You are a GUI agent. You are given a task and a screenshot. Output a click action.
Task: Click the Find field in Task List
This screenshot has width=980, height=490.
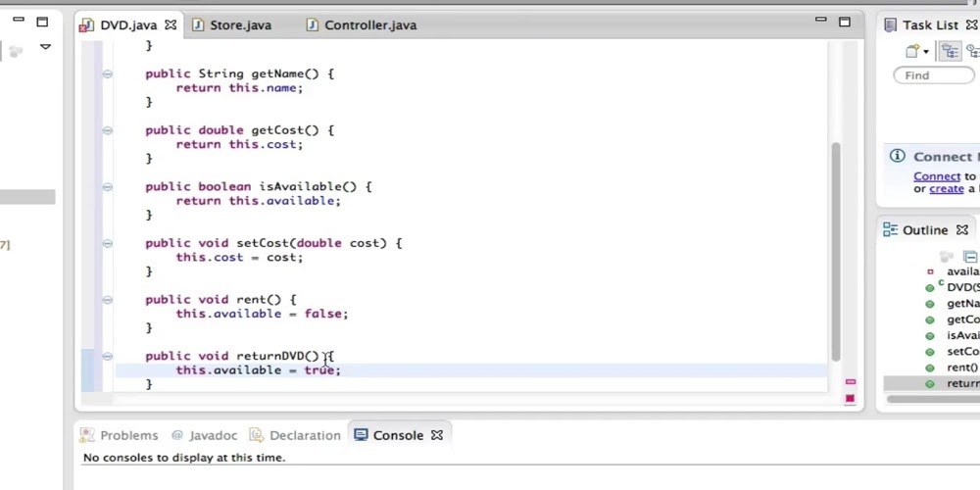pyautogui.click(x=931, y=75)
